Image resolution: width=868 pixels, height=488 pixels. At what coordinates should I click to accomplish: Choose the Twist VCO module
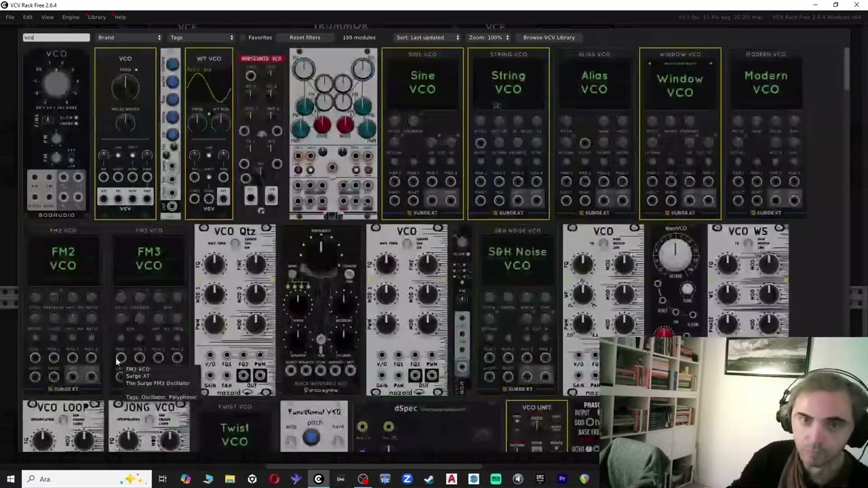tap(235, 426)
